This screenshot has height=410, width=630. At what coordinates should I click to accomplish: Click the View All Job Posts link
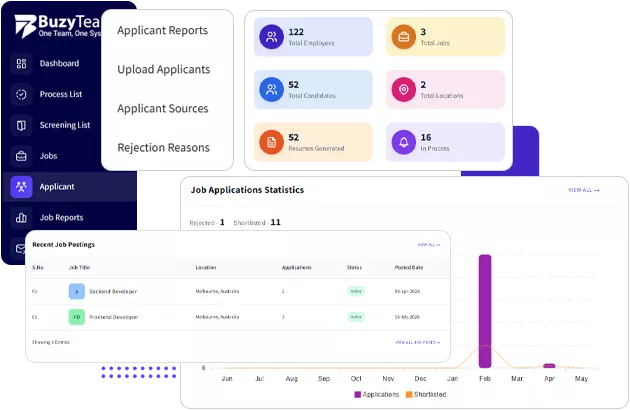pos(417,342)
